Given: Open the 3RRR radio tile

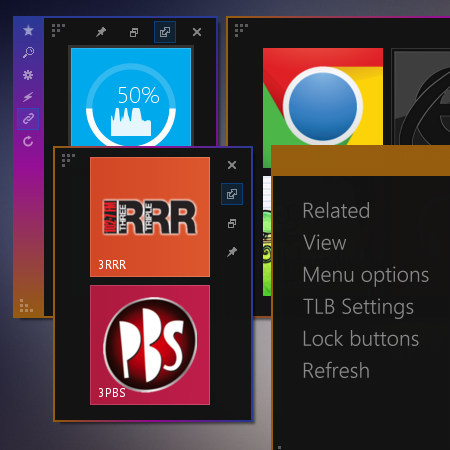Looking at the screenshot, I should point(150,217).
